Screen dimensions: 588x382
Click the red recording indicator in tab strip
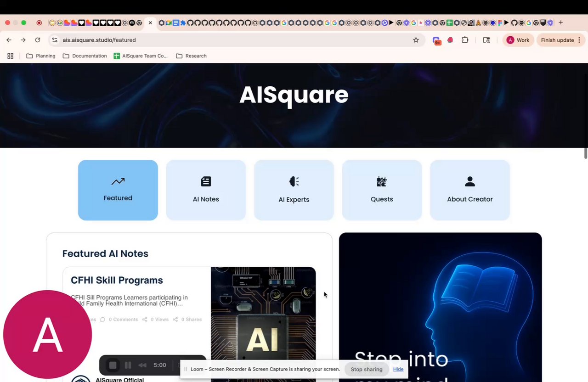[x=39, y=22]
